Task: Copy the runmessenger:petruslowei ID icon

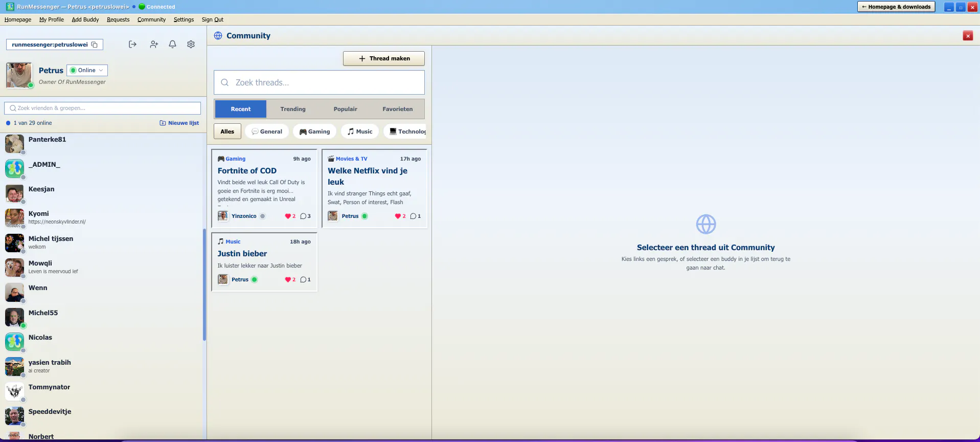Action: pyautogui.click(x=95, y=45)
